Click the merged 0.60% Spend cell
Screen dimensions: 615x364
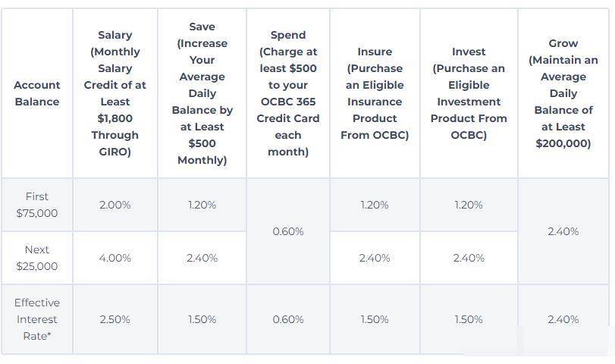[288, 231]
